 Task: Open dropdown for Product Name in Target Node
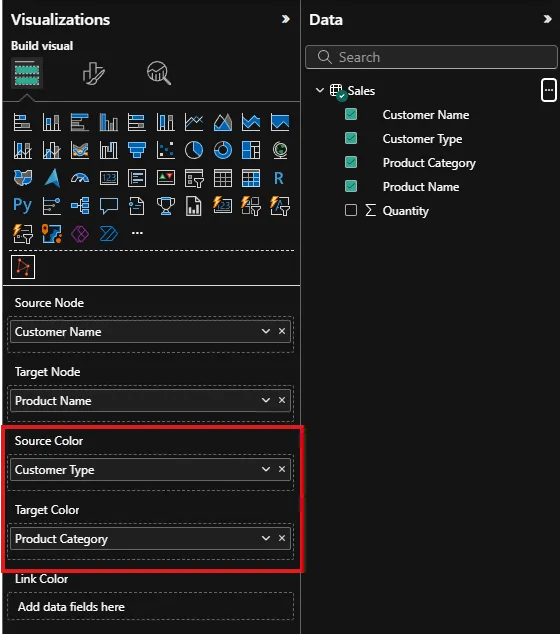266,400
